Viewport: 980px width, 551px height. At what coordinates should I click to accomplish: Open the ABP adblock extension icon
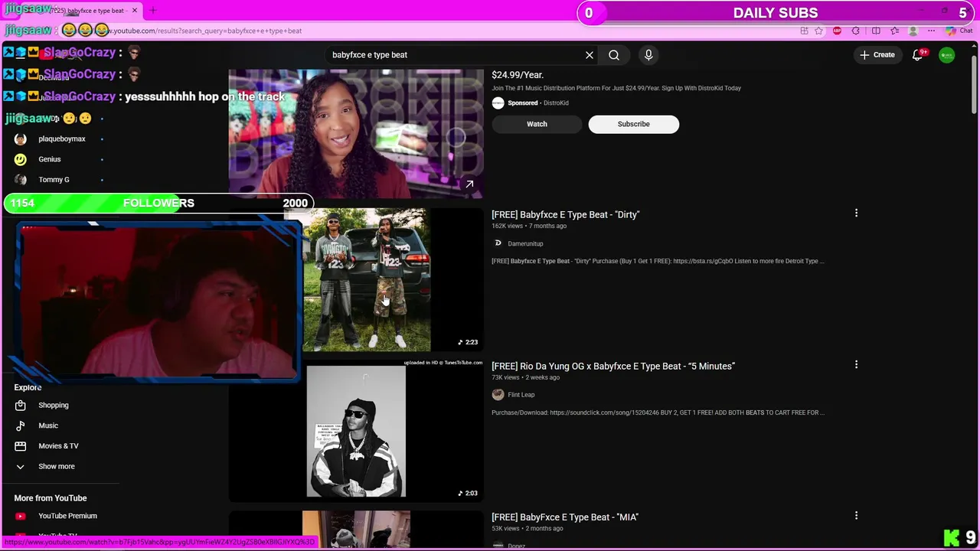click(837, 31)
